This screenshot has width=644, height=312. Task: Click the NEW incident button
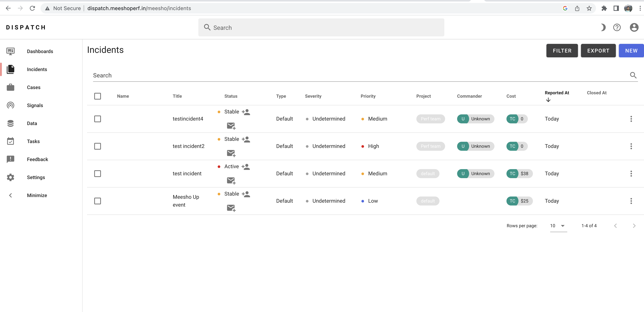point(631,50)
